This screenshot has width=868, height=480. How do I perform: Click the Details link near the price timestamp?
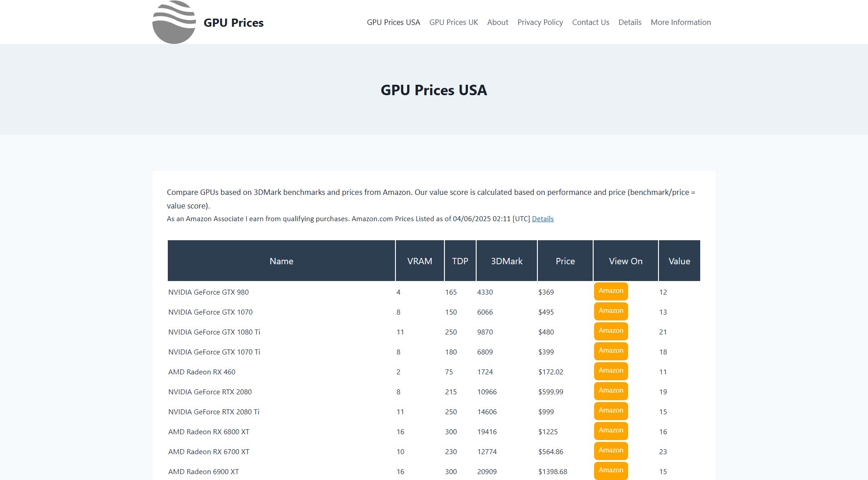[542, 218]
